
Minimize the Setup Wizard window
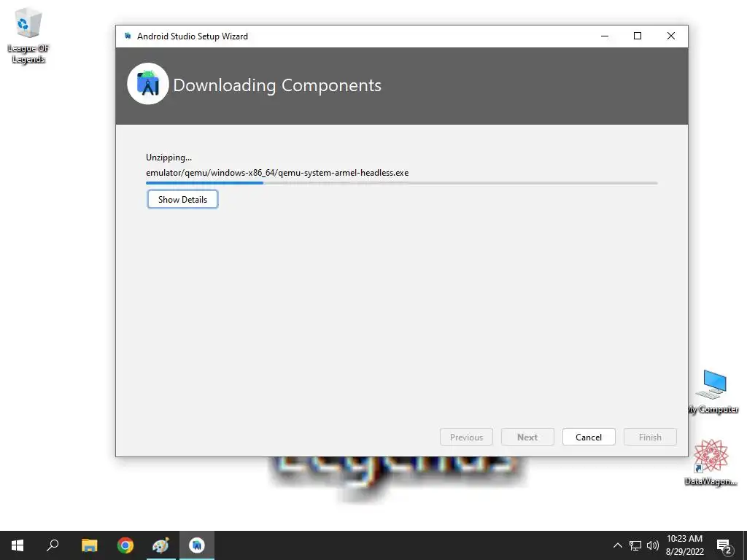(605, 36)
